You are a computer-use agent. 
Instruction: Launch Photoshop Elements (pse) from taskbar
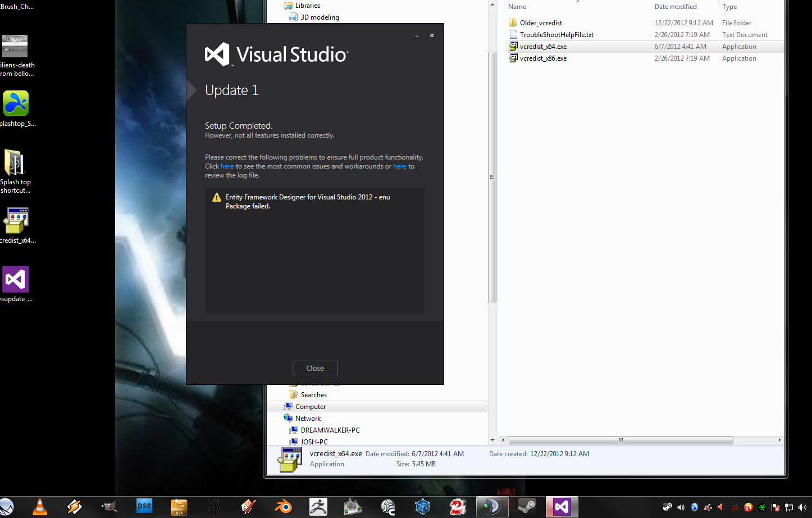144,507
